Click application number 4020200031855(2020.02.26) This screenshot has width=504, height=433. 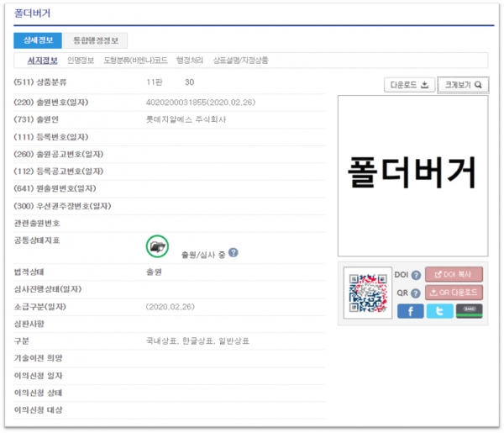pyautogui.click(x=201, y=103)
